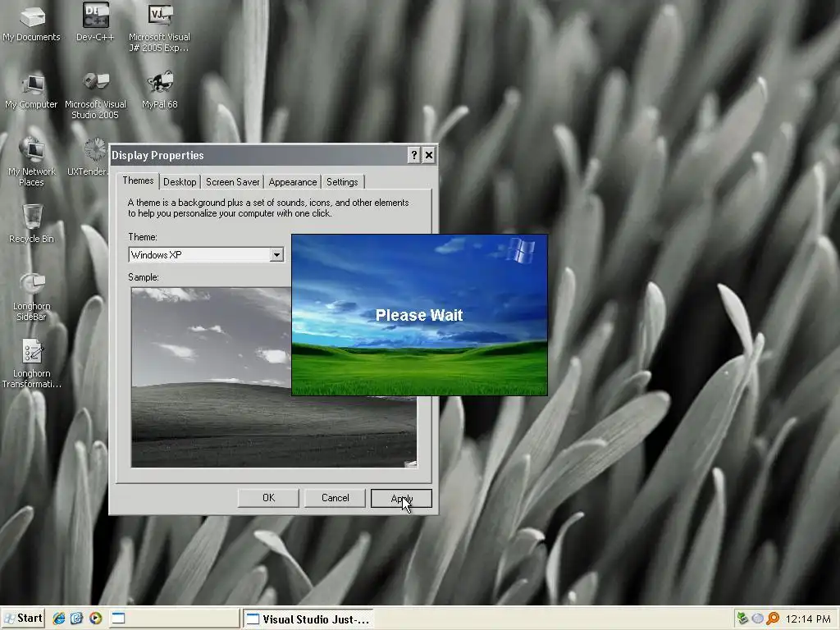This screenshot has height=630, width=840.
Task: Activate Visual Studio Just-... taskbar button
Action: tap(308, 619)
